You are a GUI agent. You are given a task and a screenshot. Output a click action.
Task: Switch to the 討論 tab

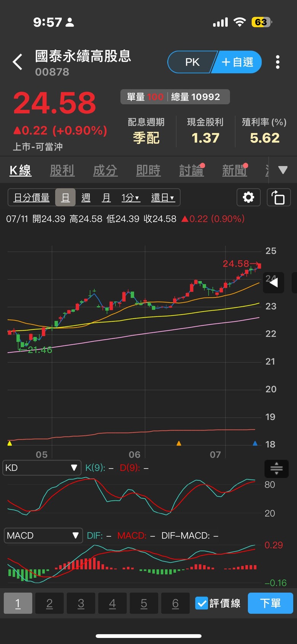(192, 170)
